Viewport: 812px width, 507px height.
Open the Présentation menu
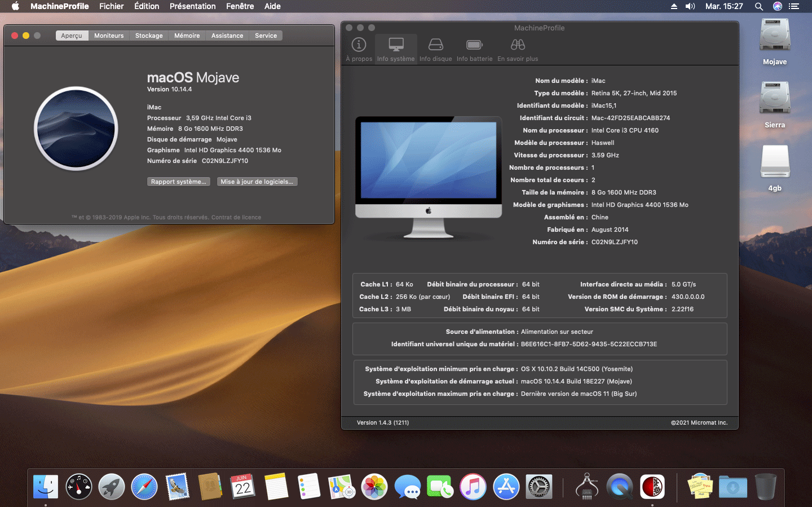(x=192, y=6)
